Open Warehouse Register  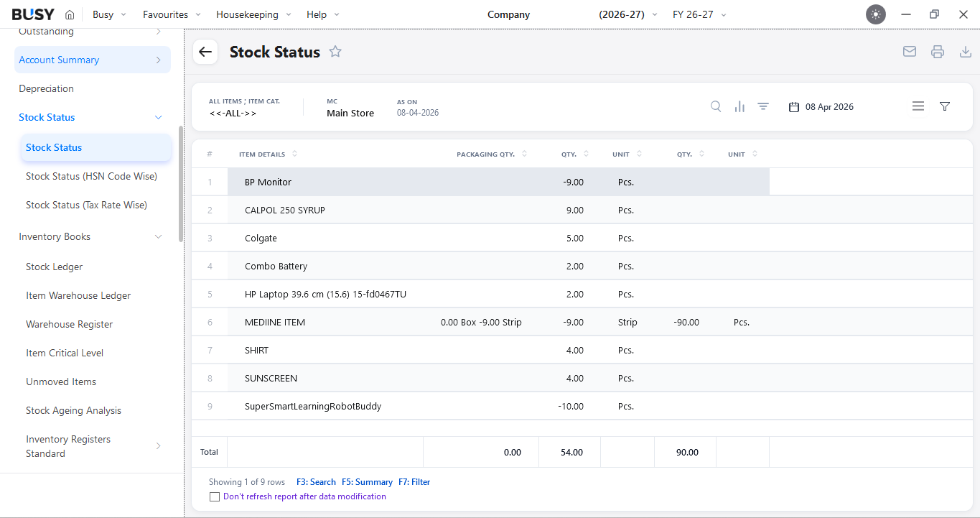coord(70,324)
